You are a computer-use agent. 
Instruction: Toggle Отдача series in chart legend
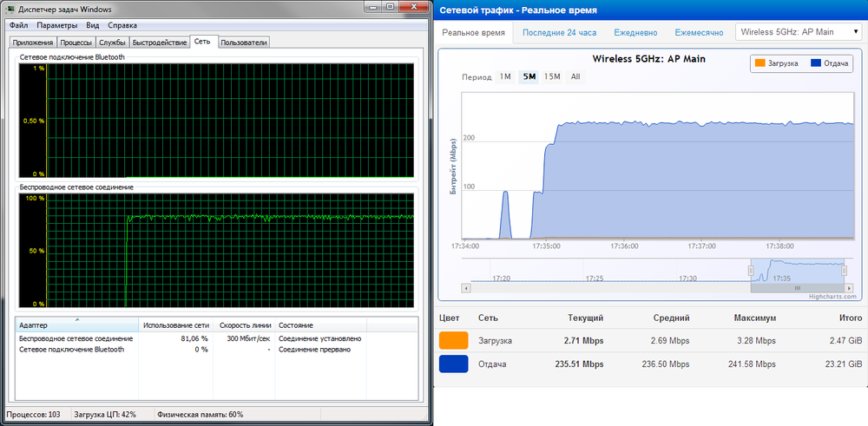tap(829, 63)
